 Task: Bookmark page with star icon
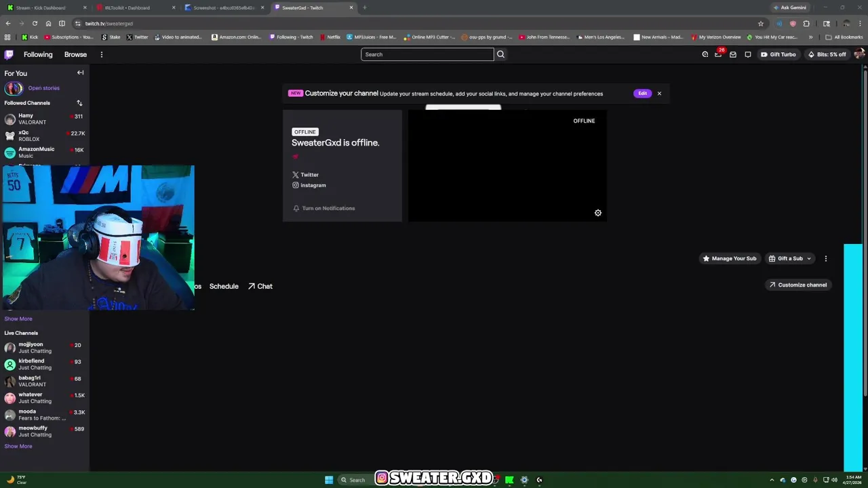coord(761,23)
